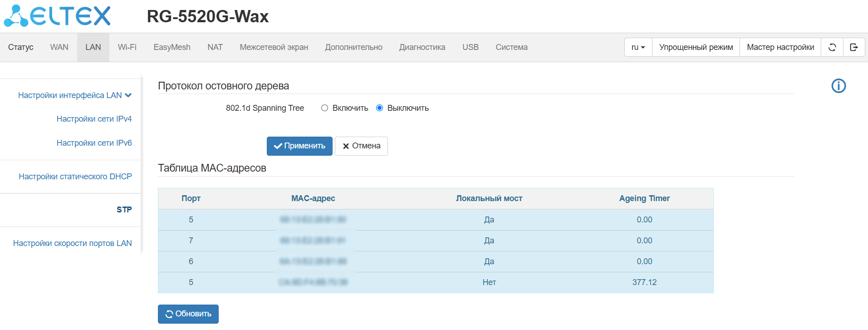
Task: Go to Межсетевой экран tab
Action: click(274, 47)
